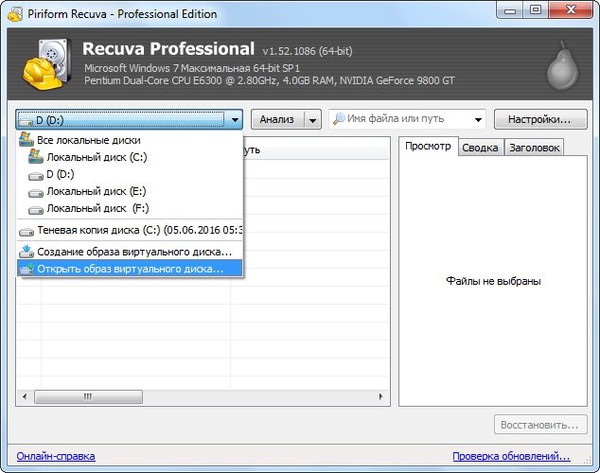Collapse the drive selection dropdown arrow
Screen dimensions: 600x473
click(235, 120)
